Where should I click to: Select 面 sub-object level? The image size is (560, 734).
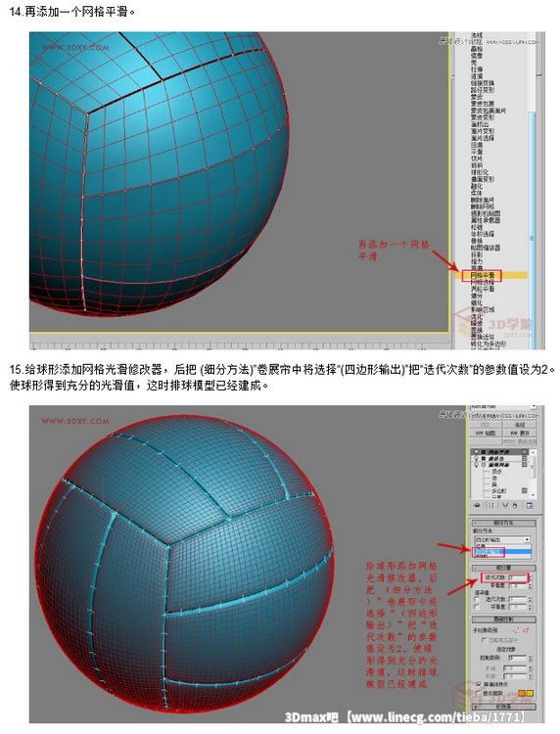coord(494,484)
